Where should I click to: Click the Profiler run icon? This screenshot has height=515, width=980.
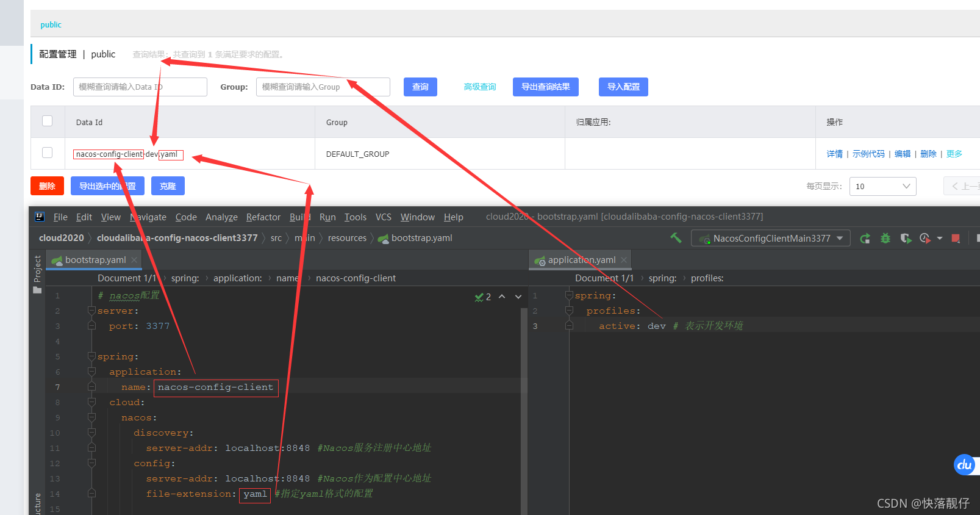point(925,238)
